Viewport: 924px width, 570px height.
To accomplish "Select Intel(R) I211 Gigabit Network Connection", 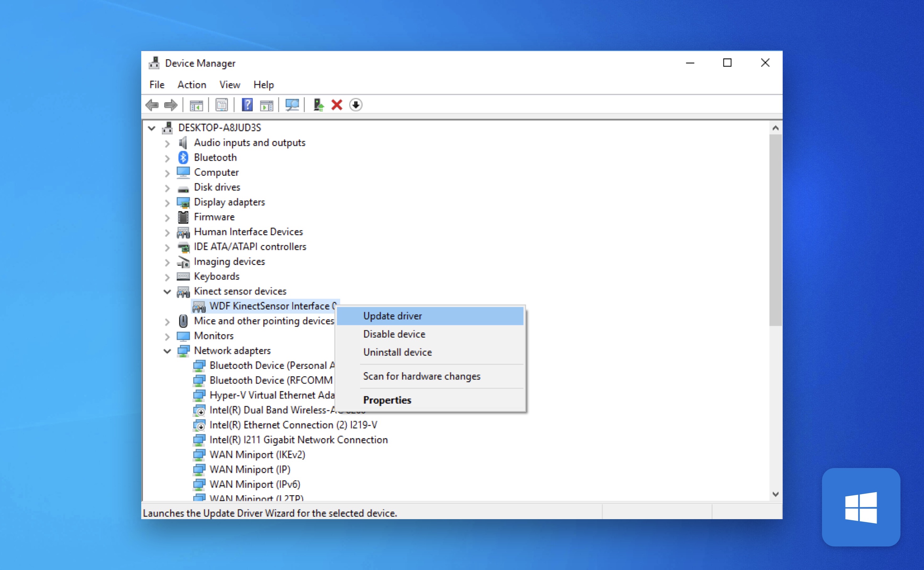I will pyautogui.click(x=298, y=439).
